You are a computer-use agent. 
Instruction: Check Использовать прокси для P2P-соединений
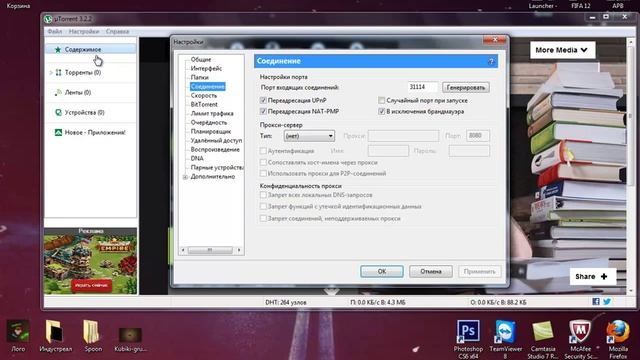(263, 173)
